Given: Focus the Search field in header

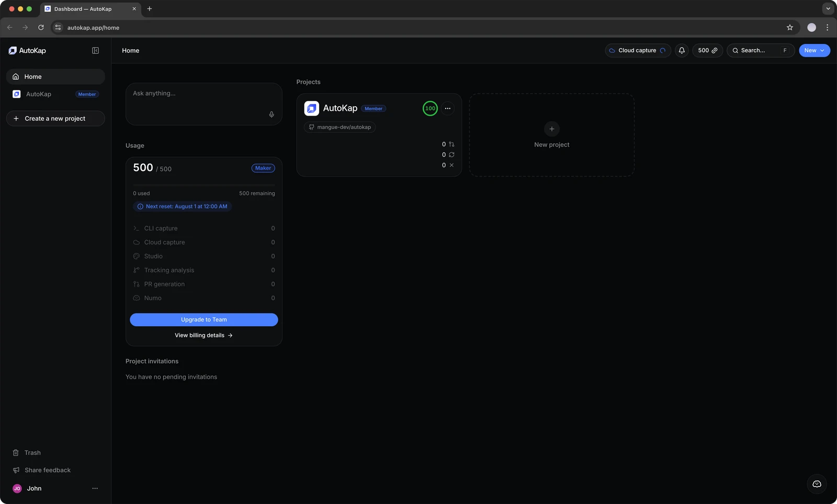Looking at the screenshot, I should [x=761, y=51].
